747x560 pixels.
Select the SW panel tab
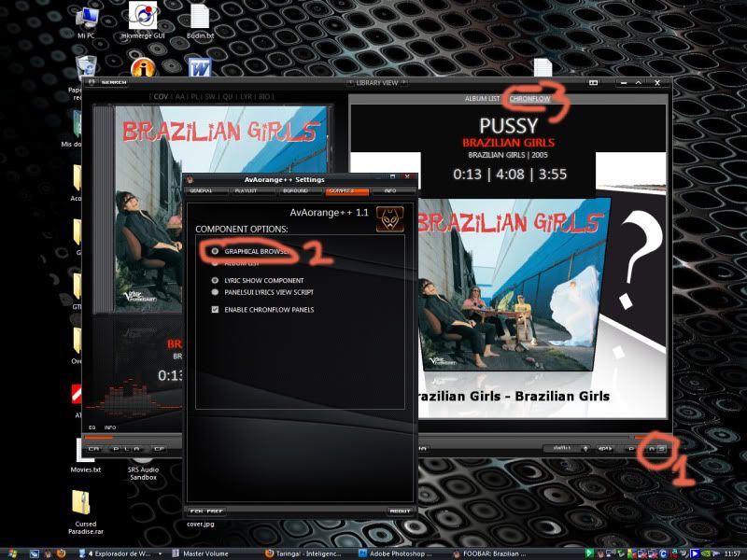tap(210, 97)
